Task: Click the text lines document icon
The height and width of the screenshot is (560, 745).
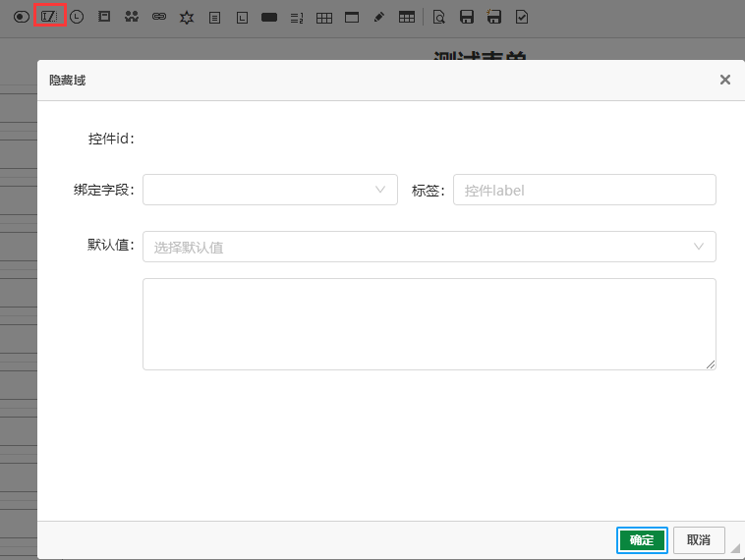Action: [x=215, y=18]
